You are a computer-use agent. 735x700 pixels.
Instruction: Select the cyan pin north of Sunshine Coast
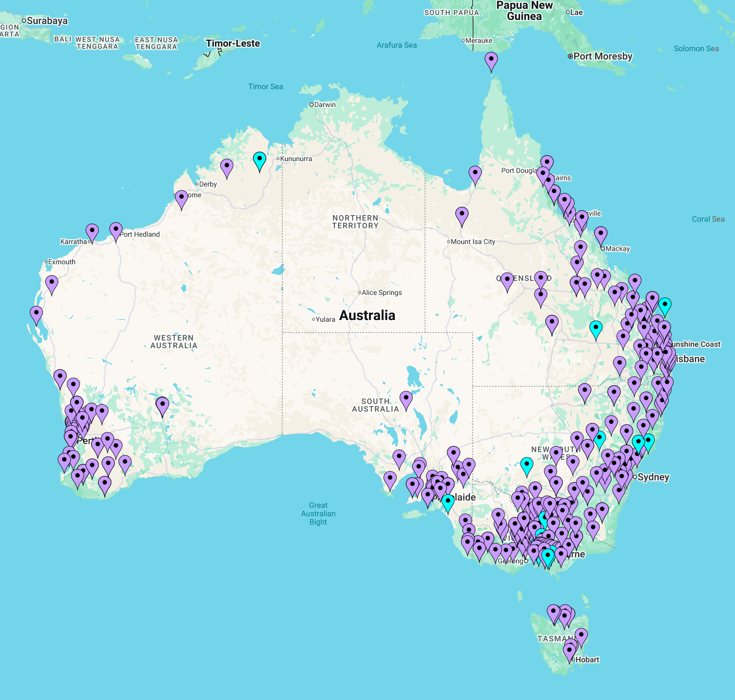(665, 308)
